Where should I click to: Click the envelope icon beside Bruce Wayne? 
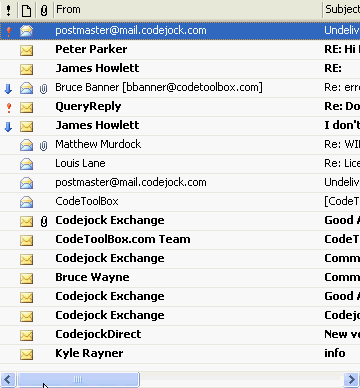click(26, 278)
